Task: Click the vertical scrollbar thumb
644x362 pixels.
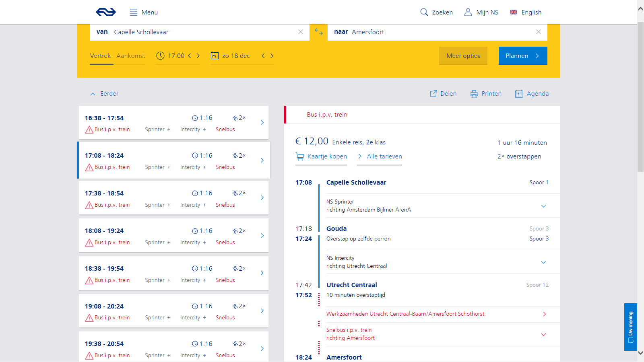Action: [x=640, y=97]
